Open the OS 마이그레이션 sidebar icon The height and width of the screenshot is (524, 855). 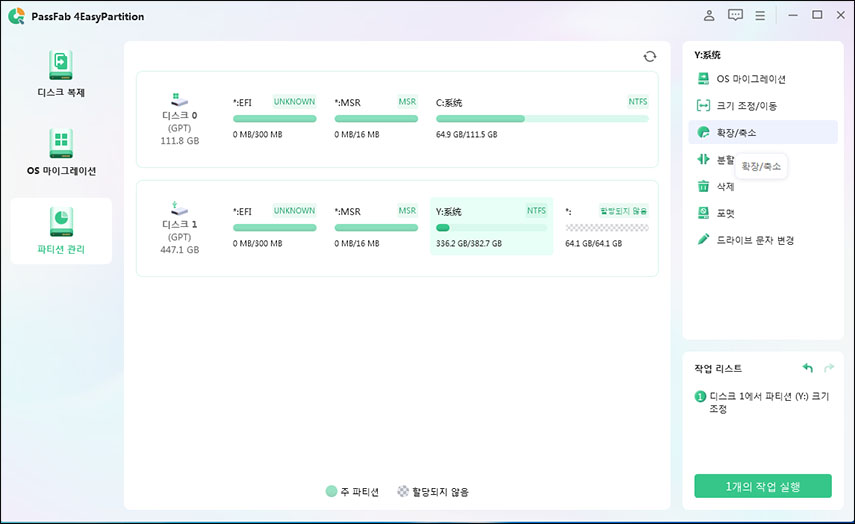[x=61, y=144]
